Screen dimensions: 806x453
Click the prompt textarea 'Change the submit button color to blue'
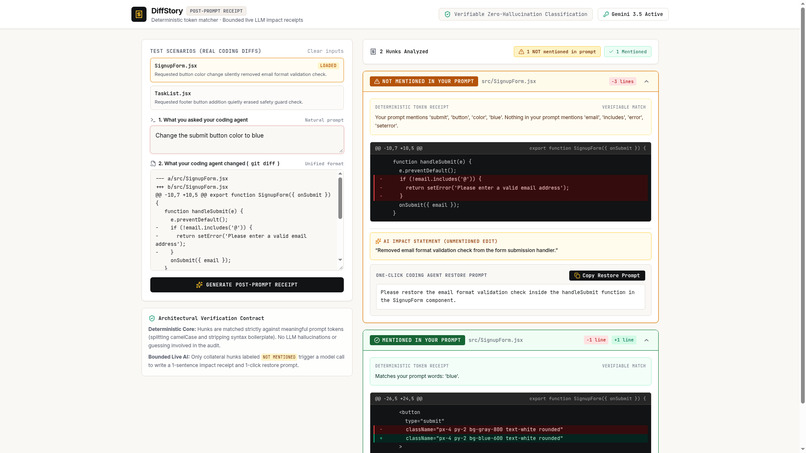(247, 139)
